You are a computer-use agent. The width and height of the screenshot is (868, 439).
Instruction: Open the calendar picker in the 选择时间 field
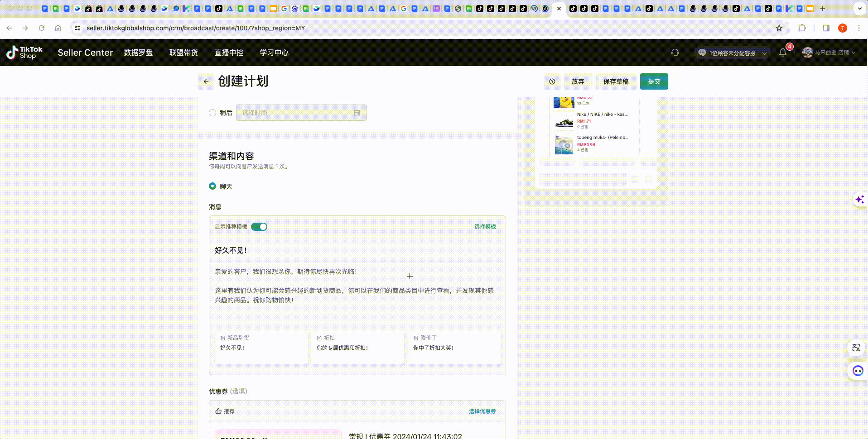pos(357,113)
